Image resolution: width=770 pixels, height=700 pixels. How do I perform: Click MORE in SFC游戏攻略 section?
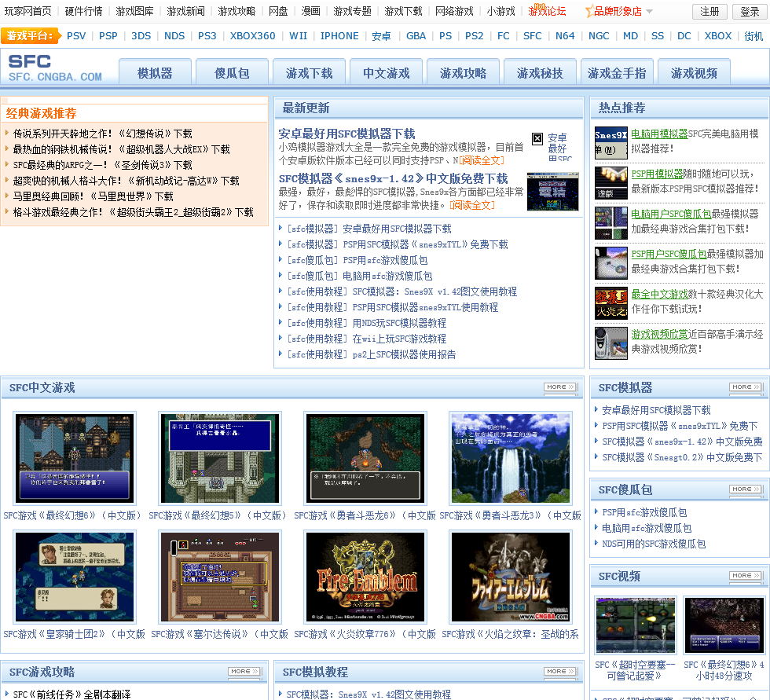[x=244, y=672]
